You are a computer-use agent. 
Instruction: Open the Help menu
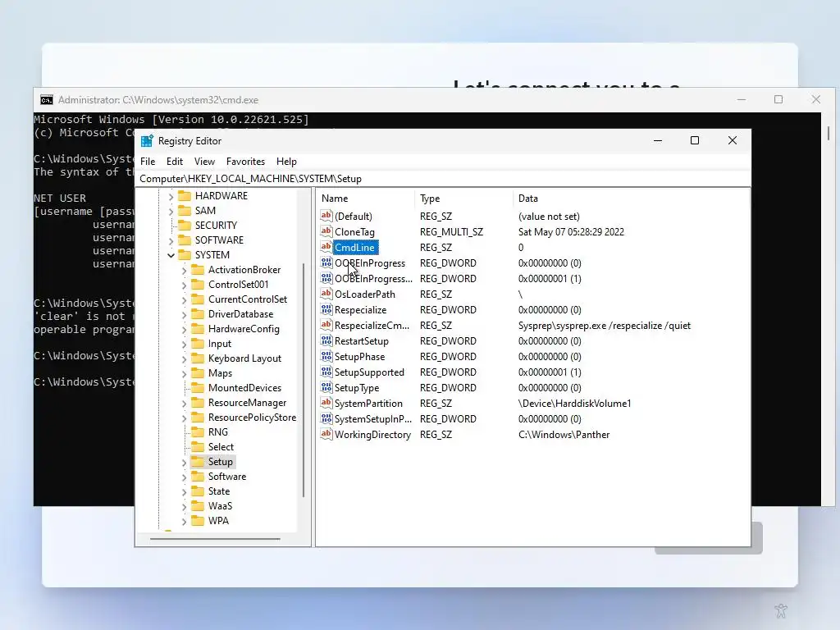point(286,162)
